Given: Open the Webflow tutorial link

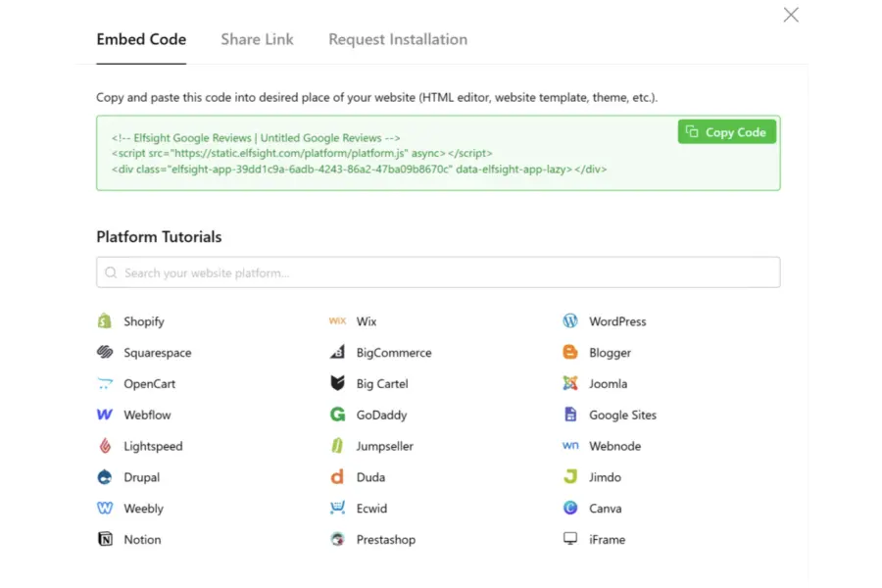Looking at the screenshot, I should 147,415.
